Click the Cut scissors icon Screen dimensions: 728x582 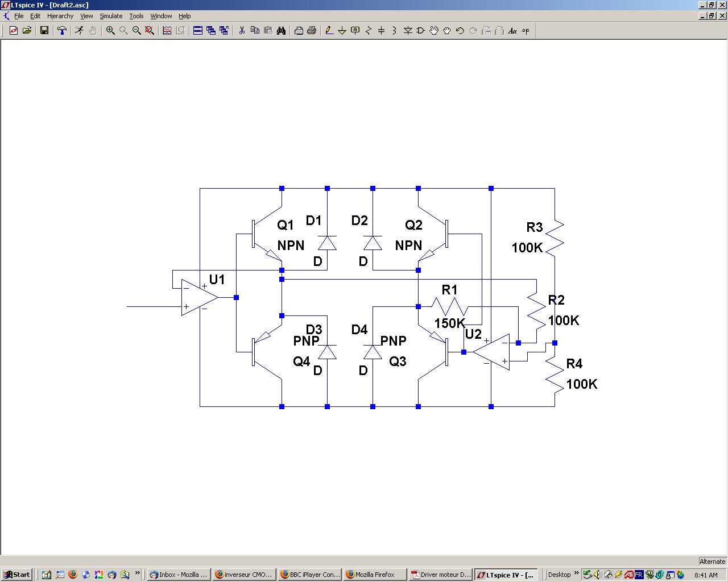242,31
